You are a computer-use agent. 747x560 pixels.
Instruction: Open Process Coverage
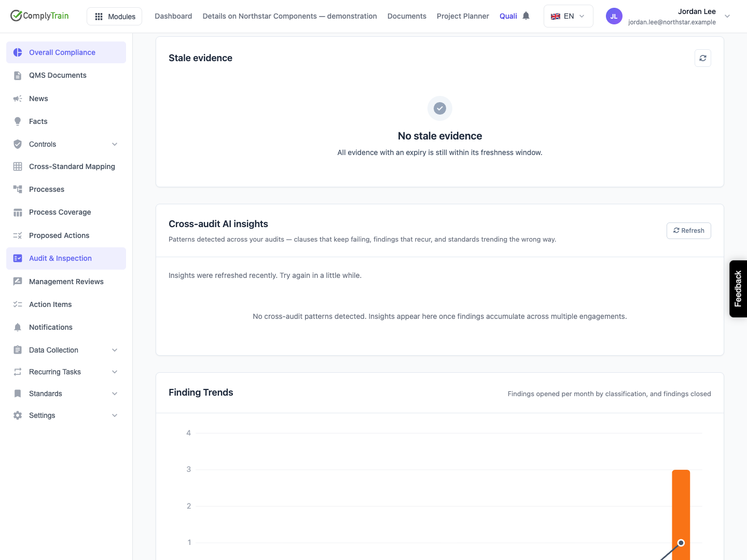coord(66,212)
